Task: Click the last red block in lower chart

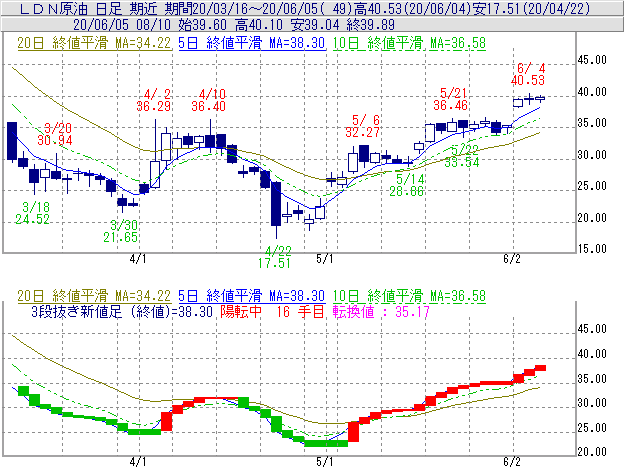Action: [x=540, y=368]
